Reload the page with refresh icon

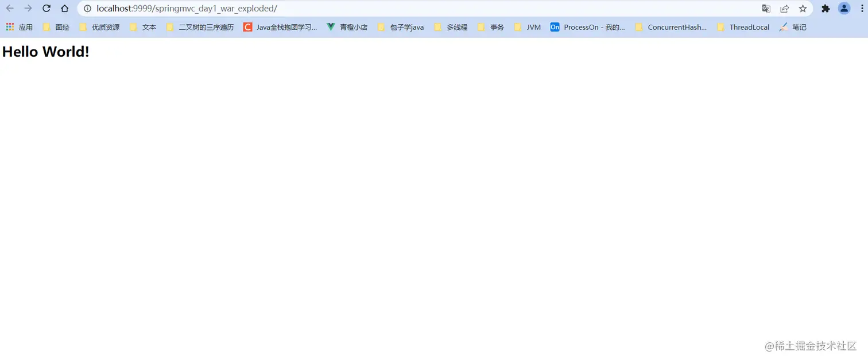(46, 9)
